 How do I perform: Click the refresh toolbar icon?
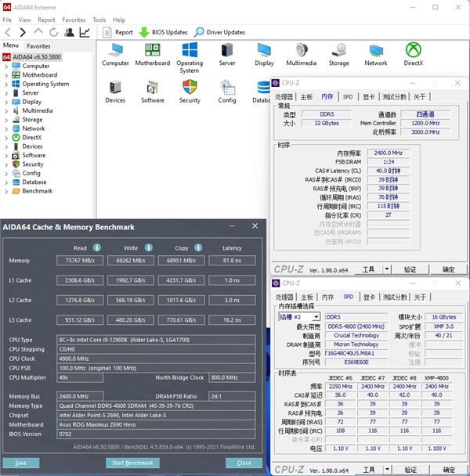click(x=53, y=32)
